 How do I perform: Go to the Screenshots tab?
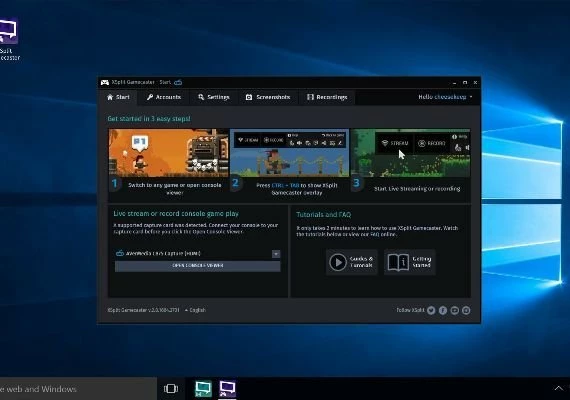coord(268,97)
